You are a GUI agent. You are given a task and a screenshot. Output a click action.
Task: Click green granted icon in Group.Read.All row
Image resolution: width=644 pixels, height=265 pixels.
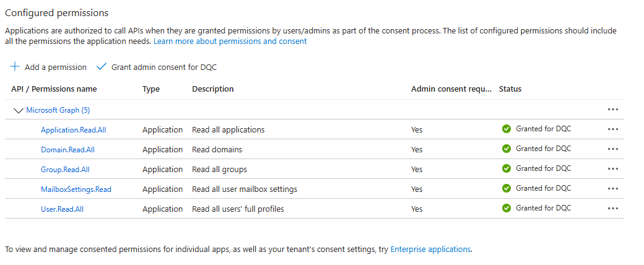point(507,168)
